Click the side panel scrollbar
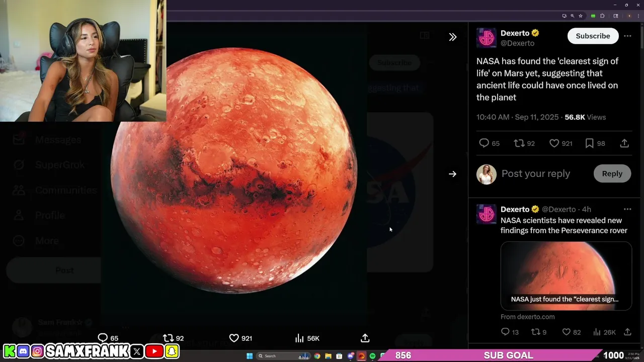This screenshot has height=362, width=644. (642, 38)
